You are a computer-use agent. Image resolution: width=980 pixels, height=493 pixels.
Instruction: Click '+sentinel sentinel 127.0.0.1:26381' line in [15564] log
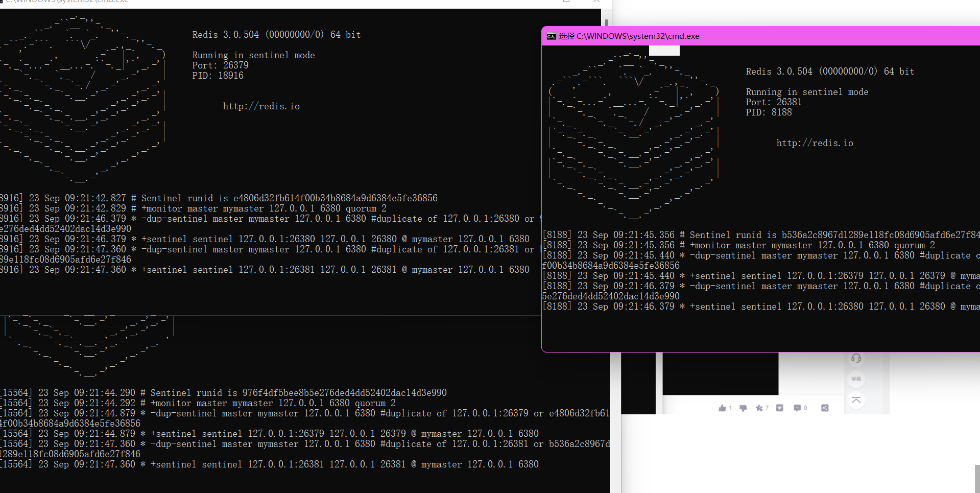(x=269, y=464)
